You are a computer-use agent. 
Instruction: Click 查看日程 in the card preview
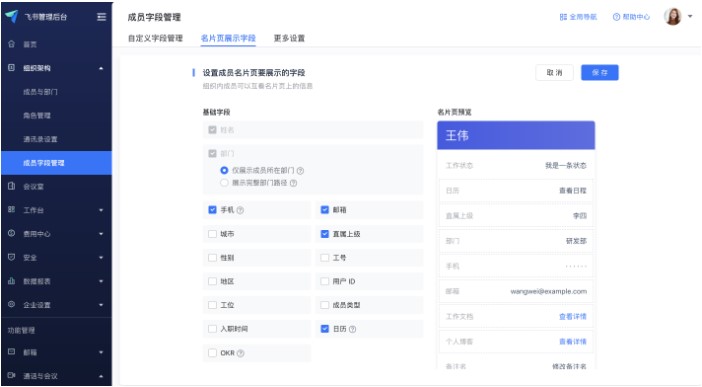573,191
